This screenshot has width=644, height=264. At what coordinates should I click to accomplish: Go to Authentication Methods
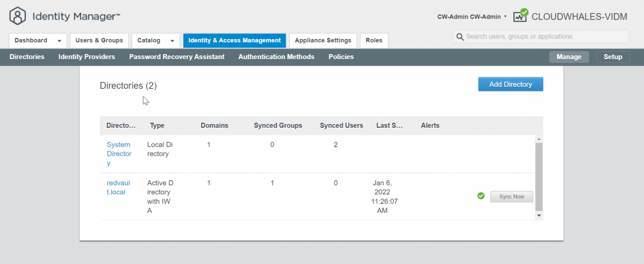coord(276,57)
